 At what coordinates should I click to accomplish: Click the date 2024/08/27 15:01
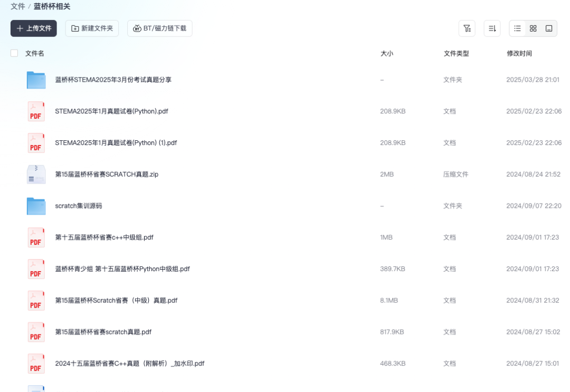click(x=533, y=364)
